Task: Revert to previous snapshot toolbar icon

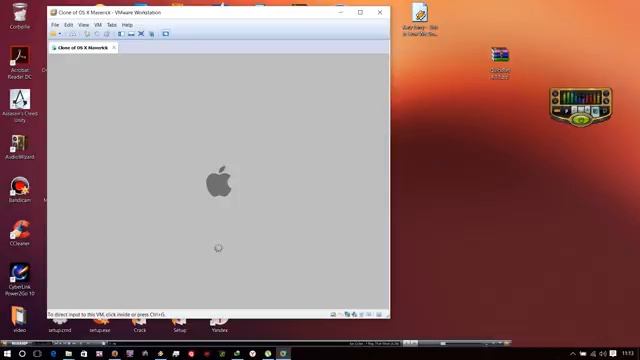Action: tap(97, 34)
